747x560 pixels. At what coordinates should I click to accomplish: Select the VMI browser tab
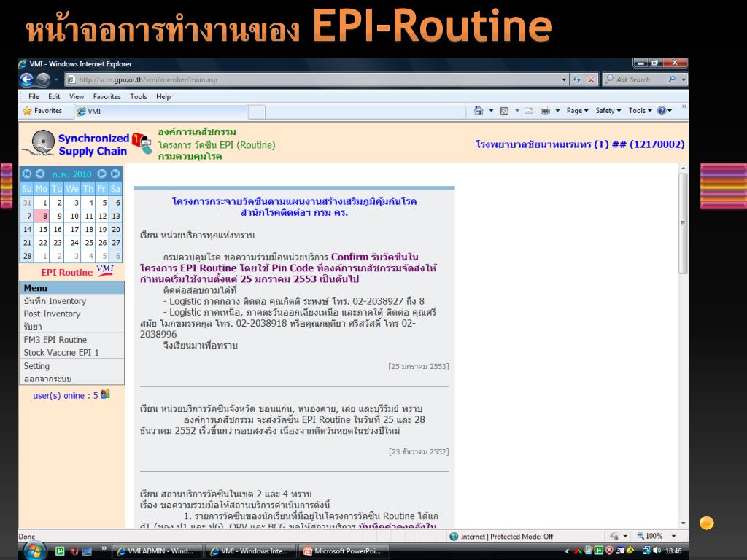(161, 112)
